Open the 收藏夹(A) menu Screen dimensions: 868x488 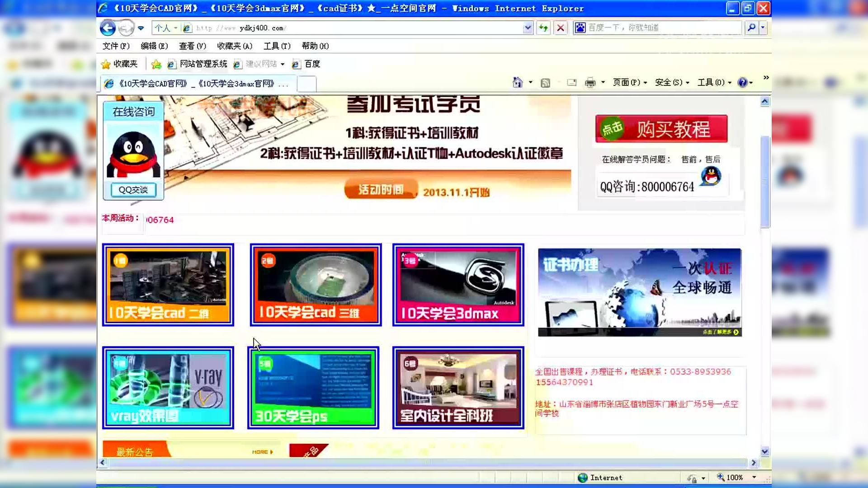234,46
